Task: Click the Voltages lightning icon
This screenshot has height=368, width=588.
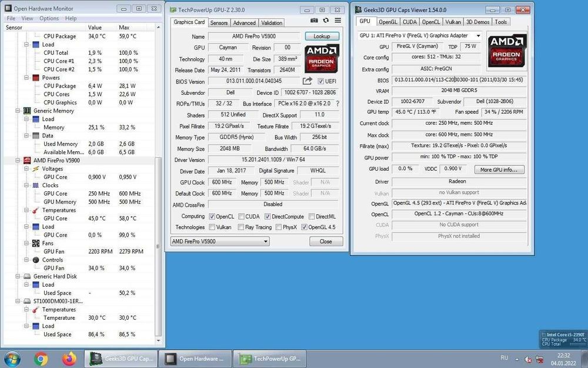Action: (x=36, y=169)
